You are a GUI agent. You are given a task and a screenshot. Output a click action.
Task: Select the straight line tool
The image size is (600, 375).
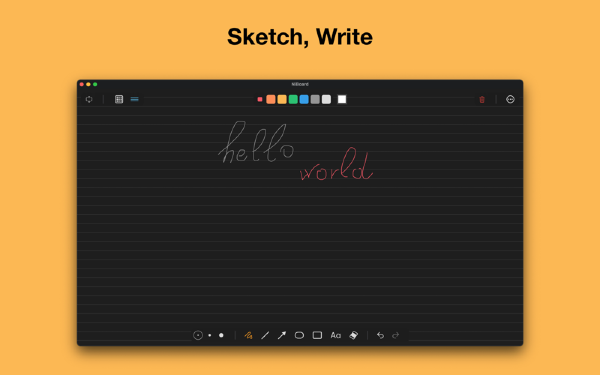click(x=265, y=335)
